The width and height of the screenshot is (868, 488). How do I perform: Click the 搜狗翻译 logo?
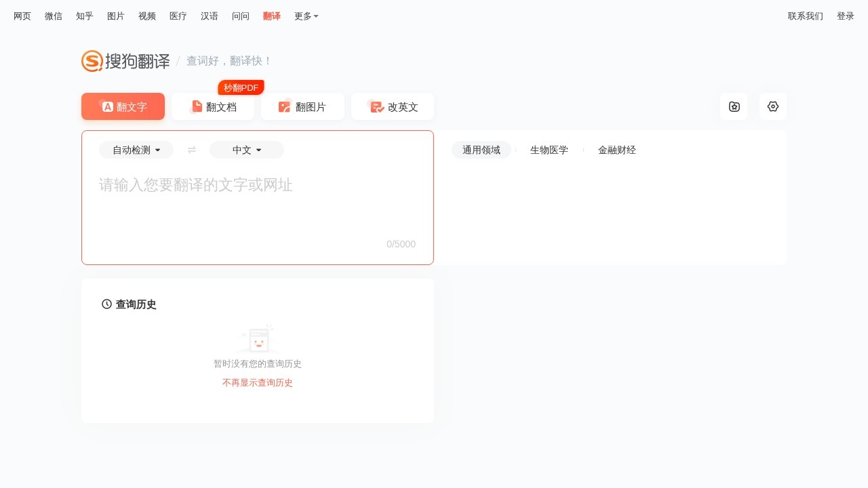(x=125, y=61)
